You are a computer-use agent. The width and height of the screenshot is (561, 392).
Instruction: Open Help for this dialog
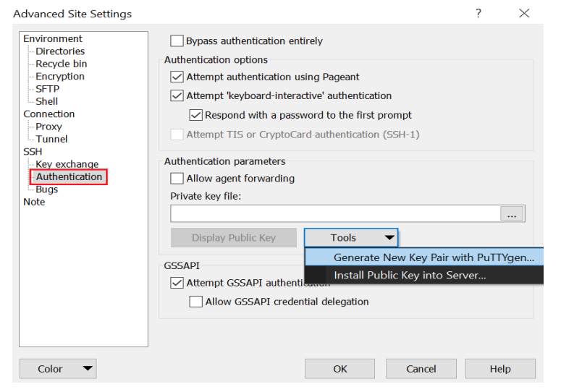[x=500, y=369]
